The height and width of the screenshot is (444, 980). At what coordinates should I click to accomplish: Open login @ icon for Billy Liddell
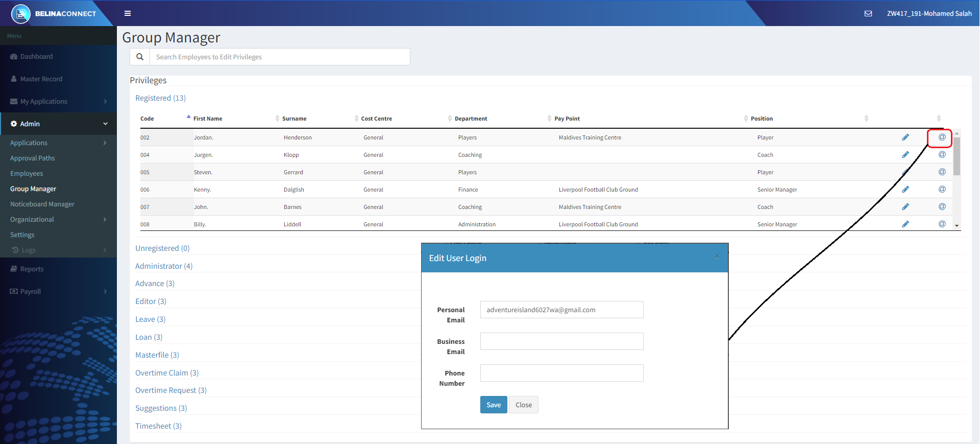[x=942, y=224]
